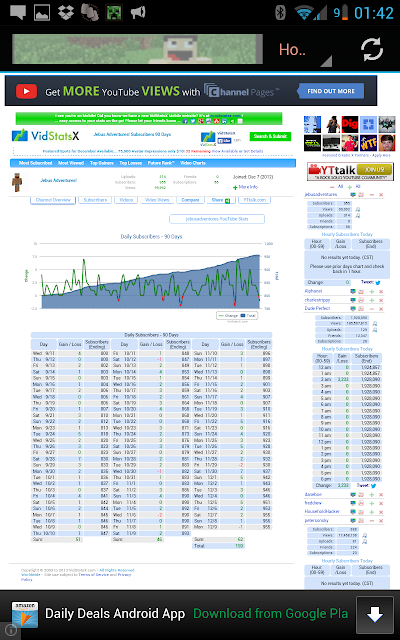The width and height of the screenshot is (400, 640).
Task: Tap the Find Out More banner button
Action: [x=331, y=91]
